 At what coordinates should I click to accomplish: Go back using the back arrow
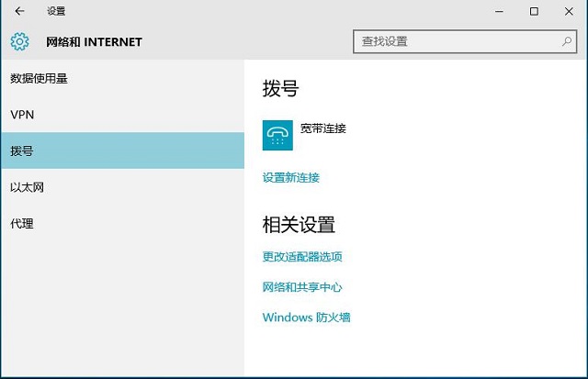(x=20, y=12)
